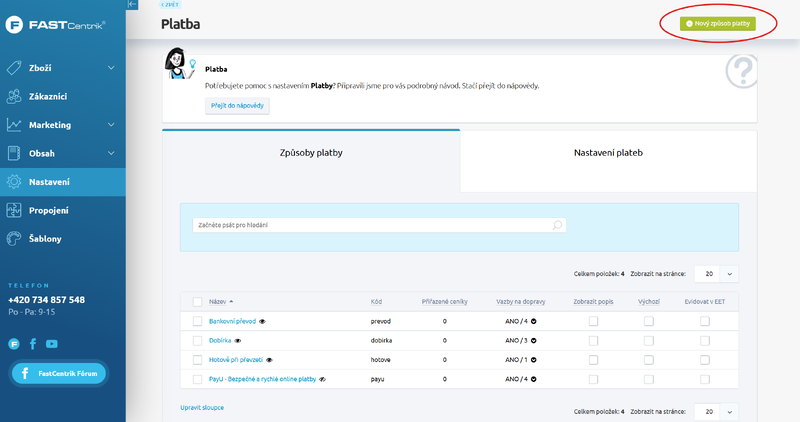Click the Propojení puzzle icon
800x422 pixels.
point(14,210)
